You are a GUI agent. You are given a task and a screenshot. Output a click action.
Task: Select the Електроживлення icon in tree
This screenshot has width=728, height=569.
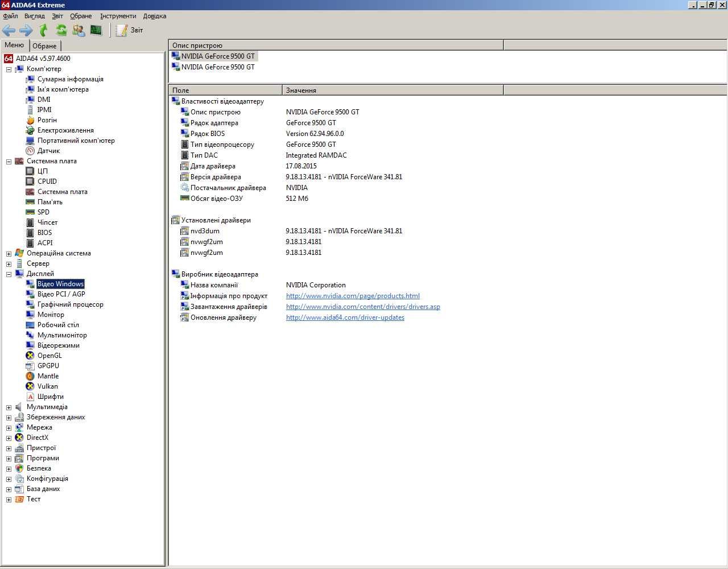click(x=30, y=130)
